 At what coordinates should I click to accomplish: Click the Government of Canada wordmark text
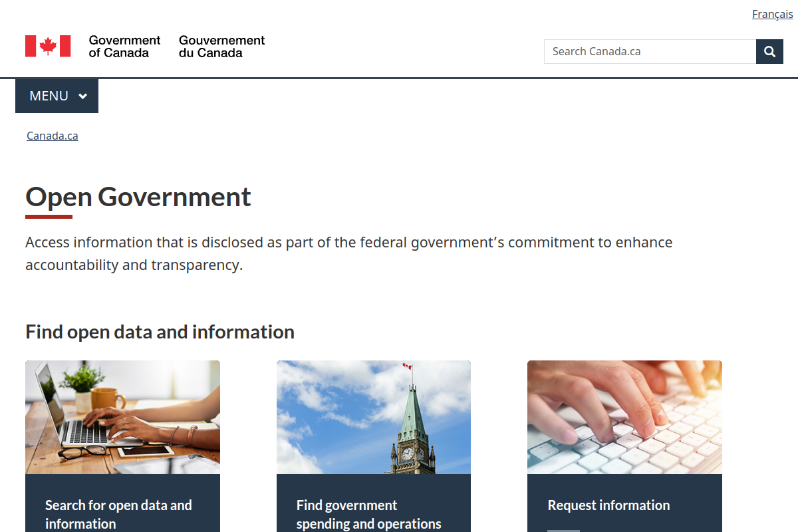[124, 47]
